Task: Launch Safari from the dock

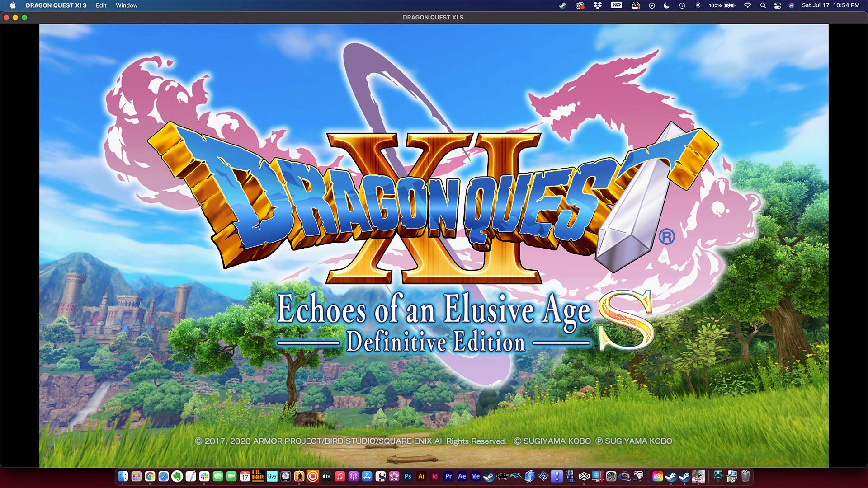Action: (x=163, y=476)
